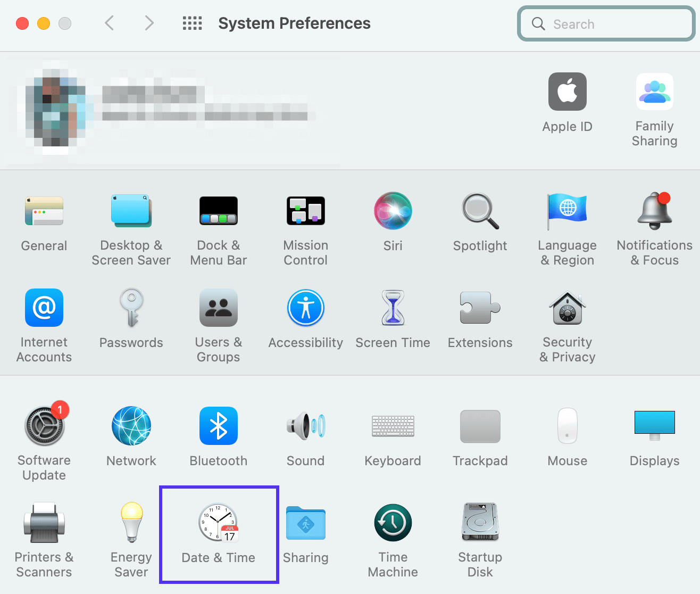This screenshot has height=594, width=700.
Task: Open Notifications & Focus settings
Action: pos(654,211)
